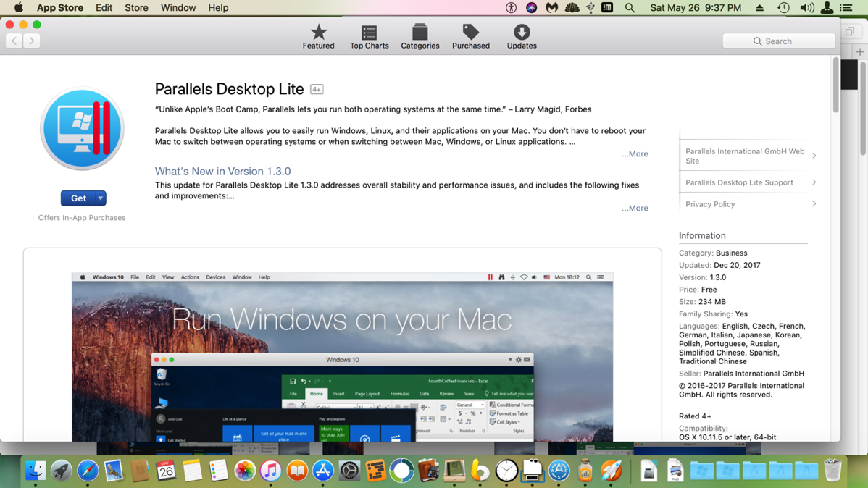Click the 4+ age rating badge
This screenshot has width=868, height=488.
tap(317, 89)
